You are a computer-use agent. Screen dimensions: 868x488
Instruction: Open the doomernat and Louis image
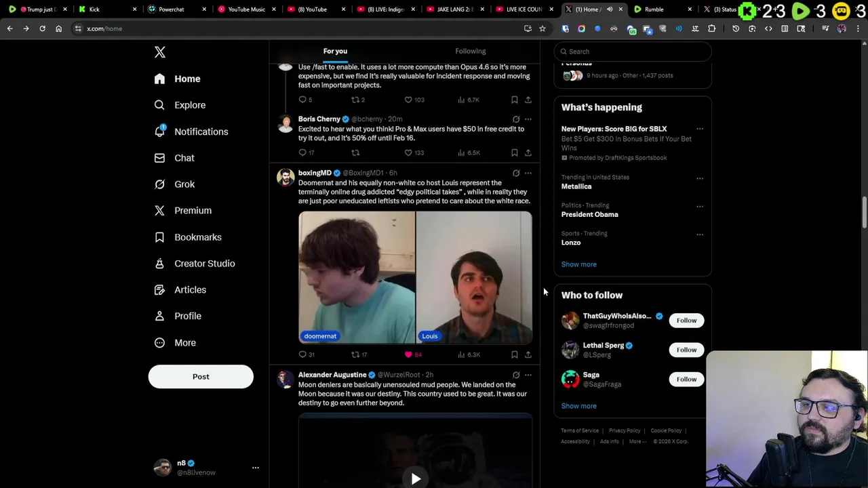[415, 278]
